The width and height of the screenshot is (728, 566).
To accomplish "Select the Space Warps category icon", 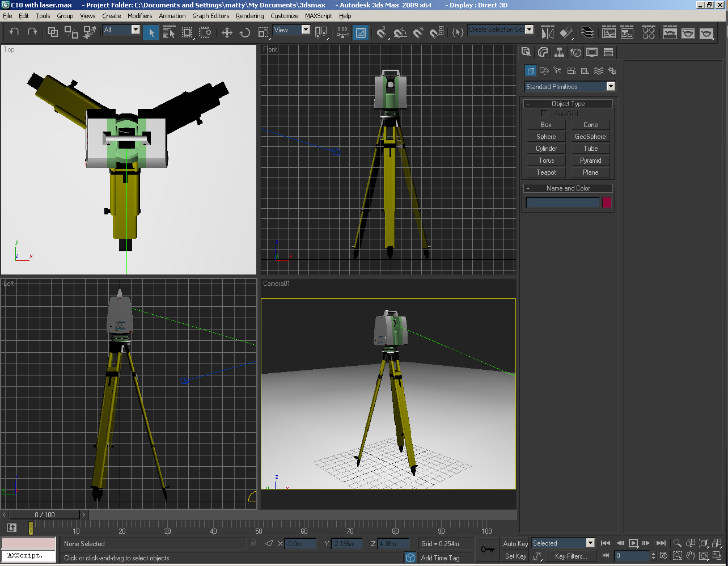I will point(598,71).
